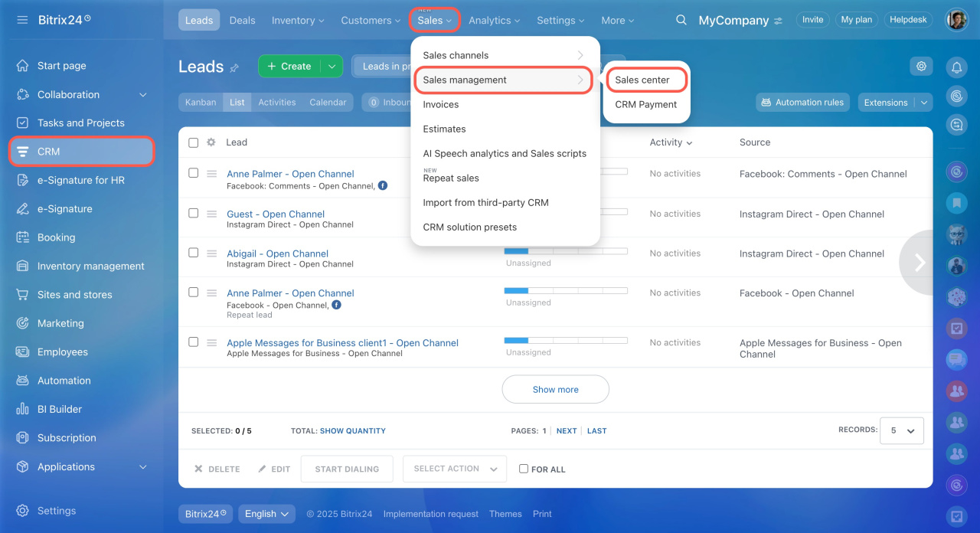Open the Helpdesk button
The height and width of the screenshot is (533, 980).
[x=908, y=20]
